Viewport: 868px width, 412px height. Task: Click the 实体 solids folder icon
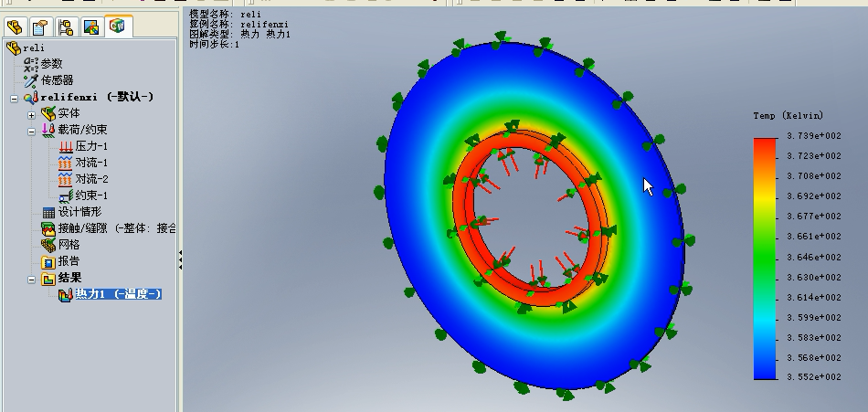pyautogui.click(x=48, y=113)
